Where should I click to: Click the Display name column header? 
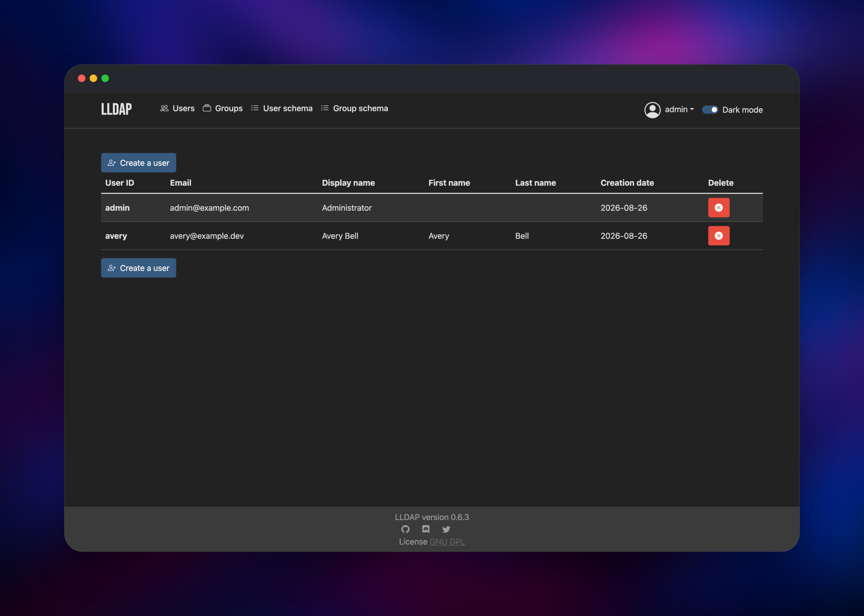(x=348, y=183)
